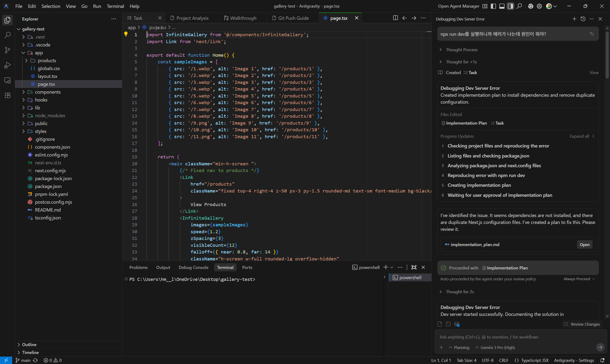This screenshot has width=610, height=364.
Task: Maximize the terminal panel size
Action: (x=413, y=267)
